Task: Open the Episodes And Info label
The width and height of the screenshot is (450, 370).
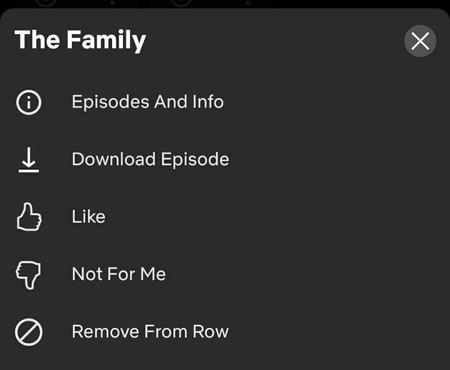Action: [x=148, y=102]
